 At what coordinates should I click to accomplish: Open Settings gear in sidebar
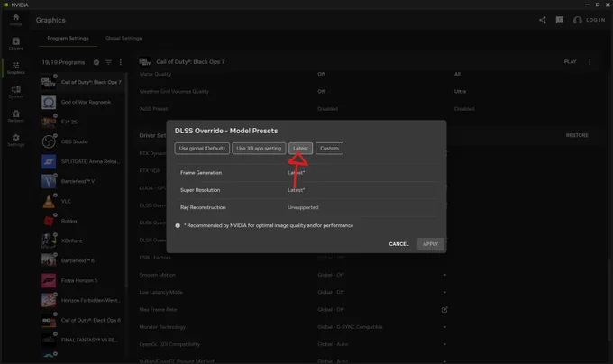15,141
